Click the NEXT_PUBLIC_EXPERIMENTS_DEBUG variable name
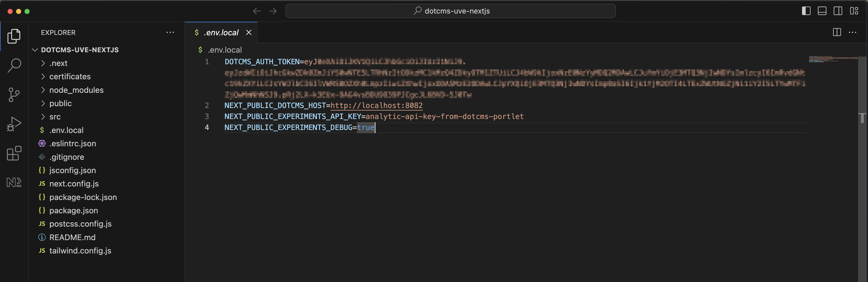Viewport: 868px width, 282px height. pos(288,128)
